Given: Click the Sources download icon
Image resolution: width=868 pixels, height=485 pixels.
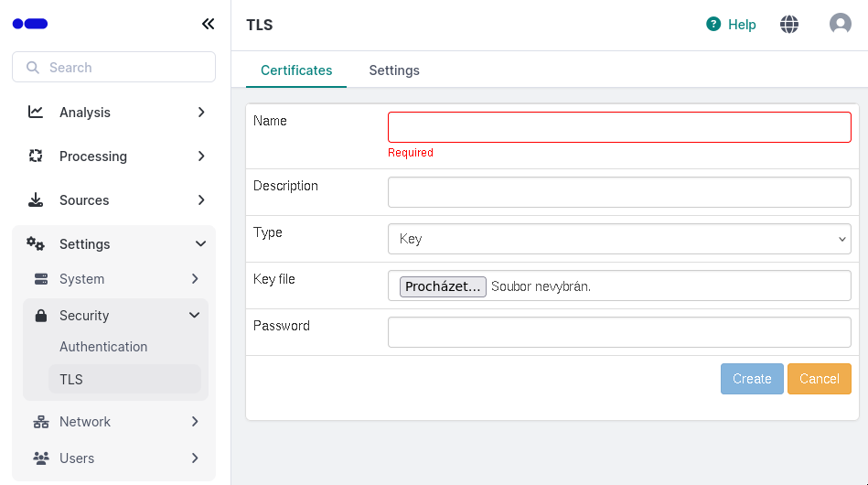Looking at the screenshot, I should (36, 200).
